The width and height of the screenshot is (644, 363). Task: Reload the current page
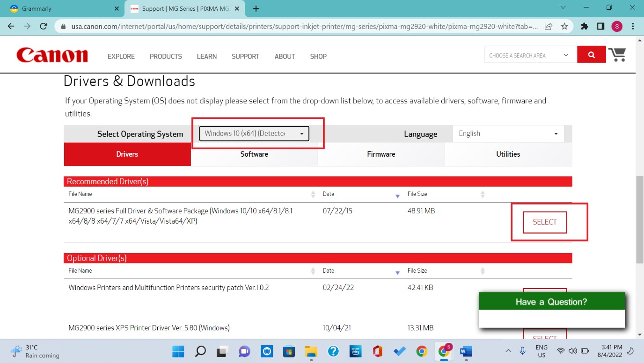click(x=43, y=27)
